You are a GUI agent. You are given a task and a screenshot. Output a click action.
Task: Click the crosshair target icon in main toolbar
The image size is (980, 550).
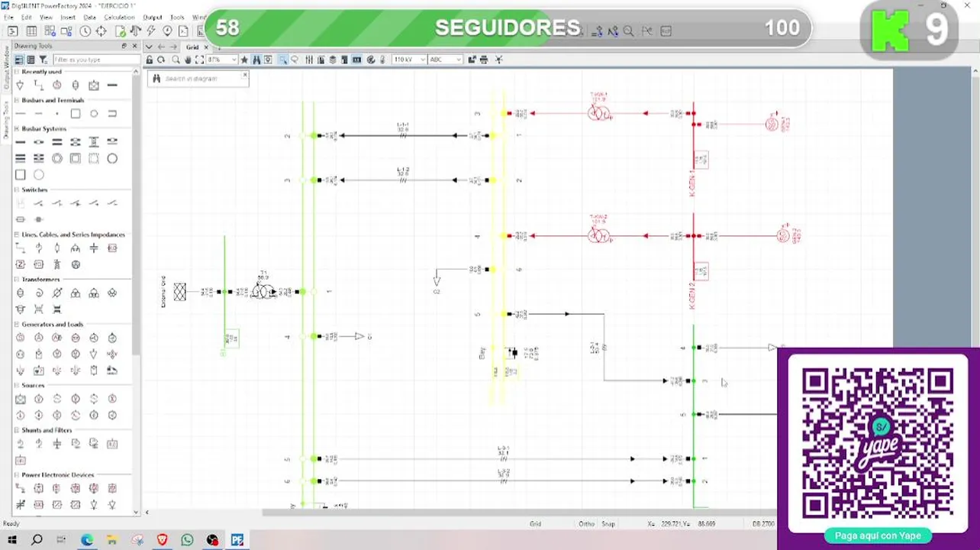point(102,31)
